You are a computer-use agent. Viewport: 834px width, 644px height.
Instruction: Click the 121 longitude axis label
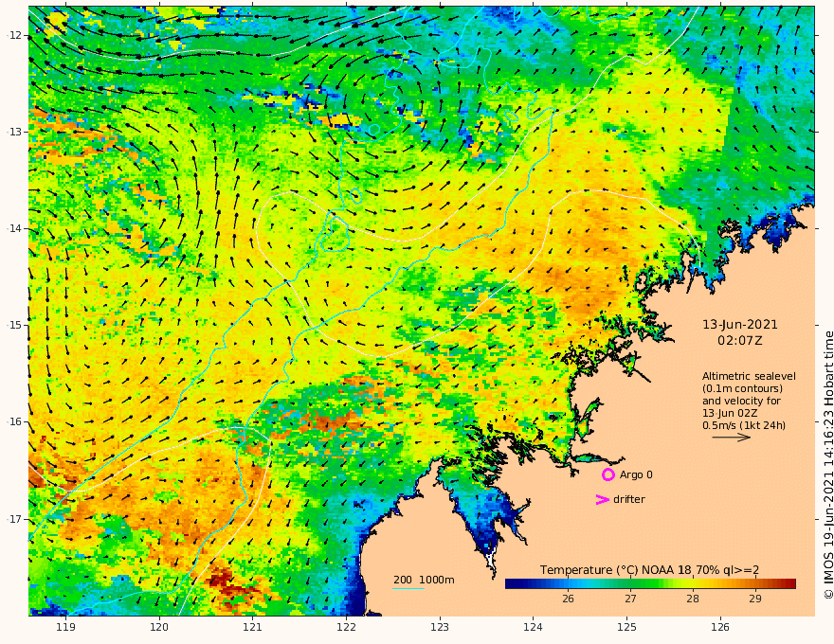click(253, 628)
